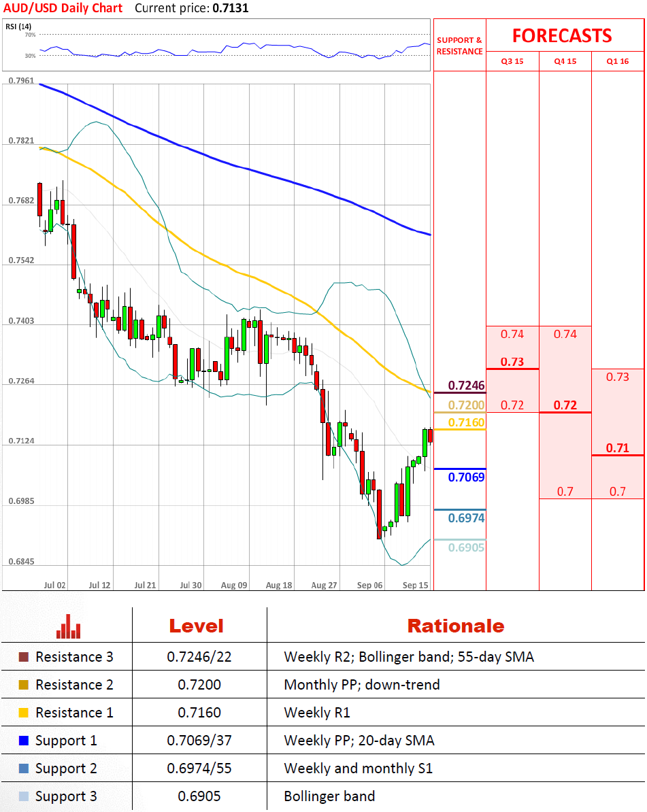Click the Rationale table column header
Image resolution: width=647 pixels, height=812 pixels.
[456, 626]
